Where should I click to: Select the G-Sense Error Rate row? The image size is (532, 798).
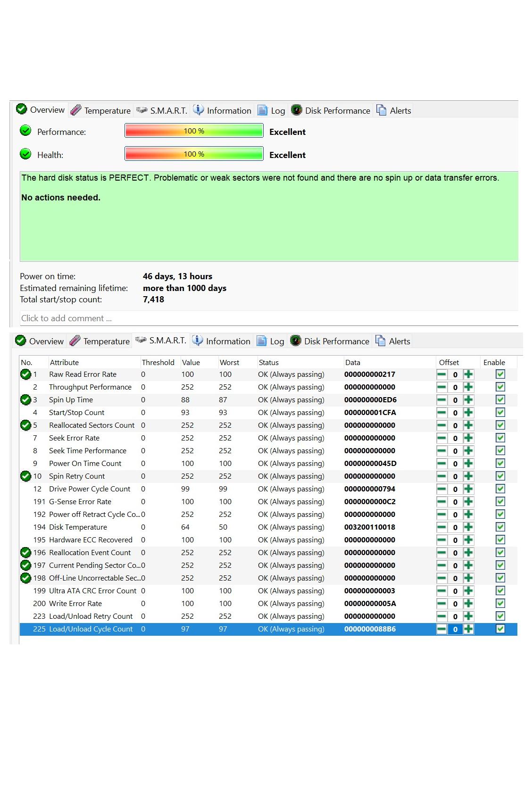tap(80, 502)
